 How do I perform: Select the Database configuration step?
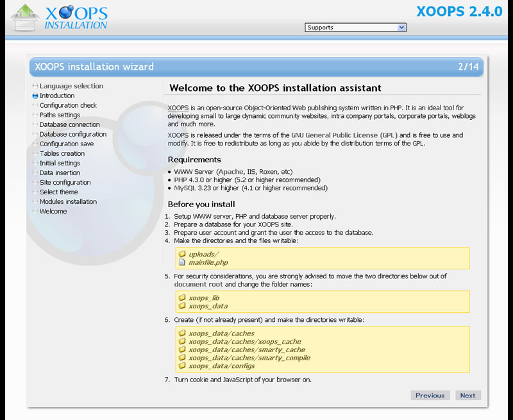73,134
